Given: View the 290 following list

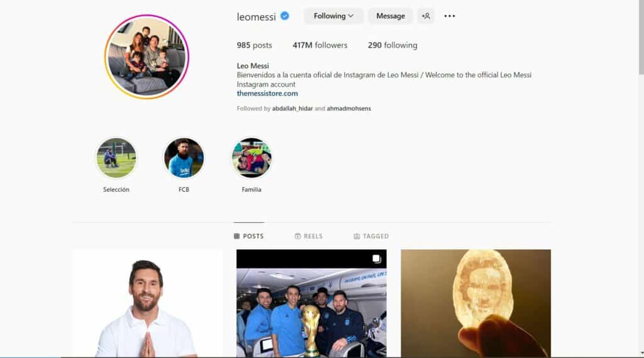Looking at the screenshot, I should (x=392, y=45).
